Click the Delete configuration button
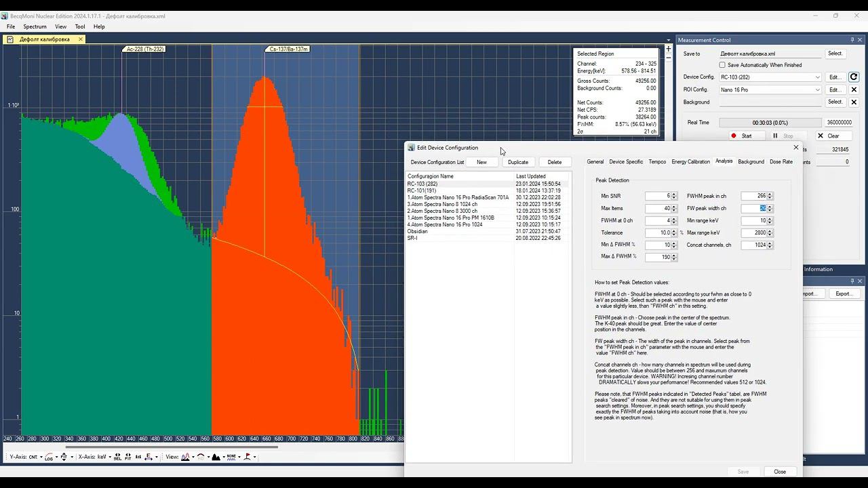The image size is (868, 488). click(x=555, y=162)
